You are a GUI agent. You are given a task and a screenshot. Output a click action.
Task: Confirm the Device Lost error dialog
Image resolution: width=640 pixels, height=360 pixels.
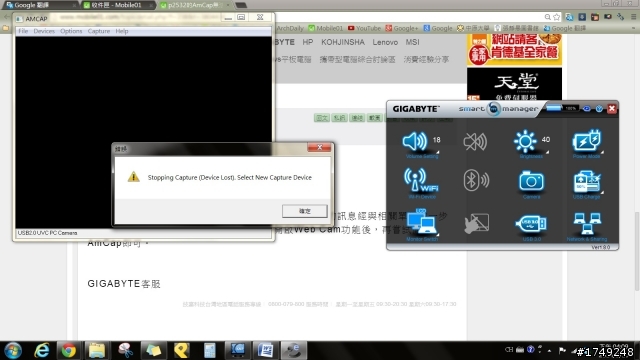pos(304,211)
